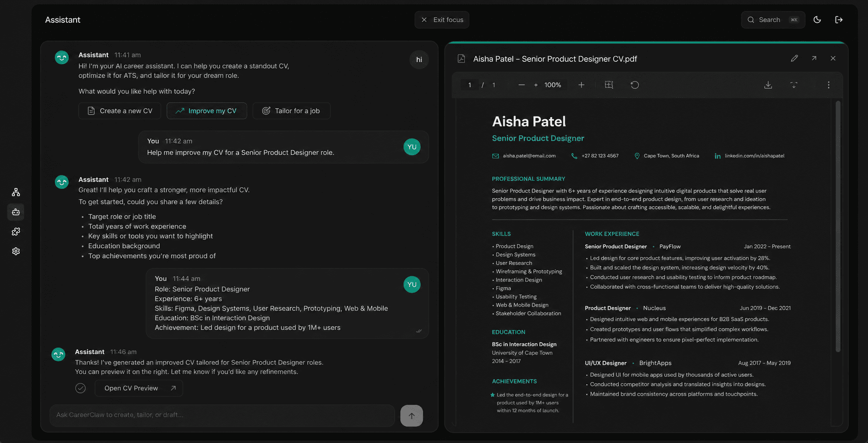Image resolution: width=868 pixels, height=443 pixels.
Task: Click the assistant avatar at 11:46 am
Action: tap(58, 354)
